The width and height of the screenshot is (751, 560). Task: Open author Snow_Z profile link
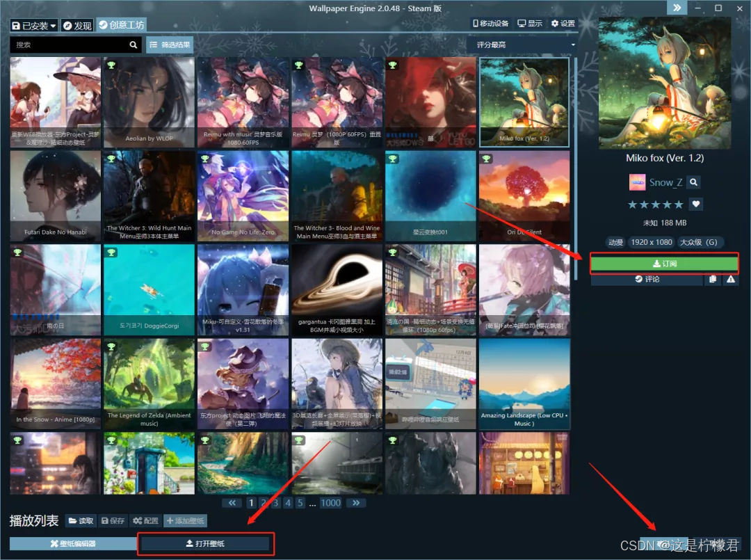tap(665, 182)
